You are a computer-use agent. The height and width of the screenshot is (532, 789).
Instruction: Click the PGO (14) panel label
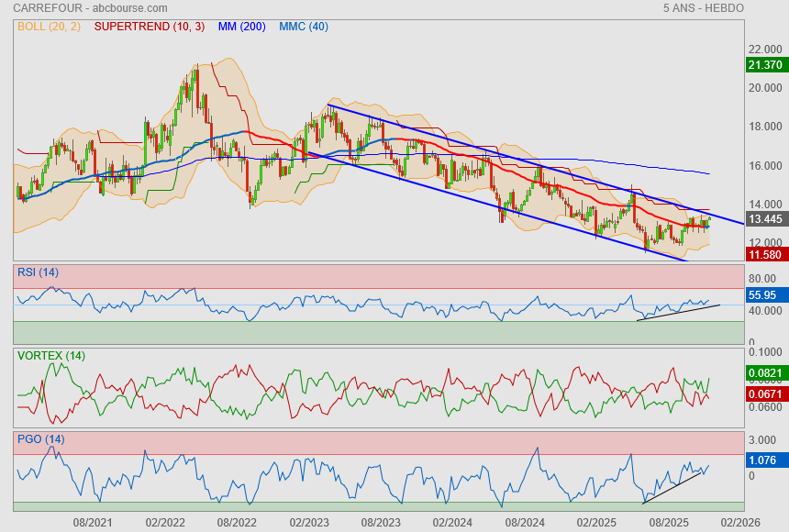(x=39, y=439)
